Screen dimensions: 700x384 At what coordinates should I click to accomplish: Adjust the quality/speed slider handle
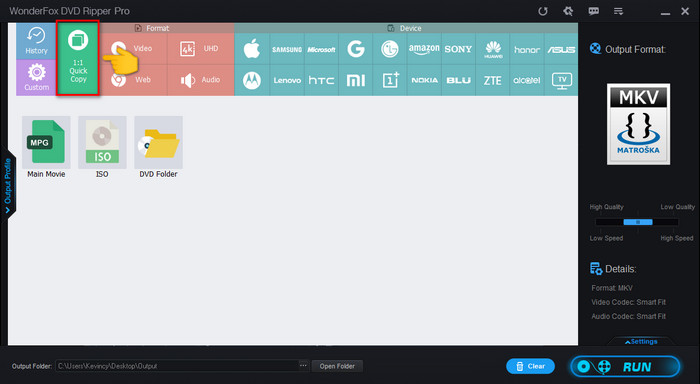[638, 222]
